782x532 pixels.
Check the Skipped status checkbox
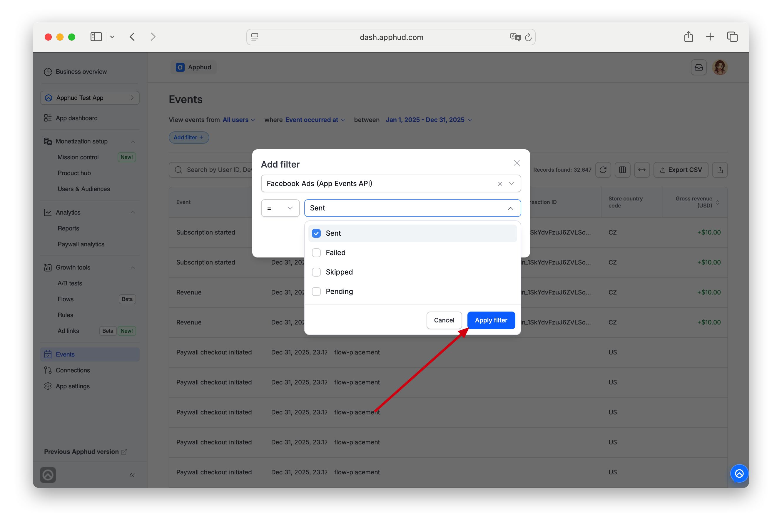316,272
